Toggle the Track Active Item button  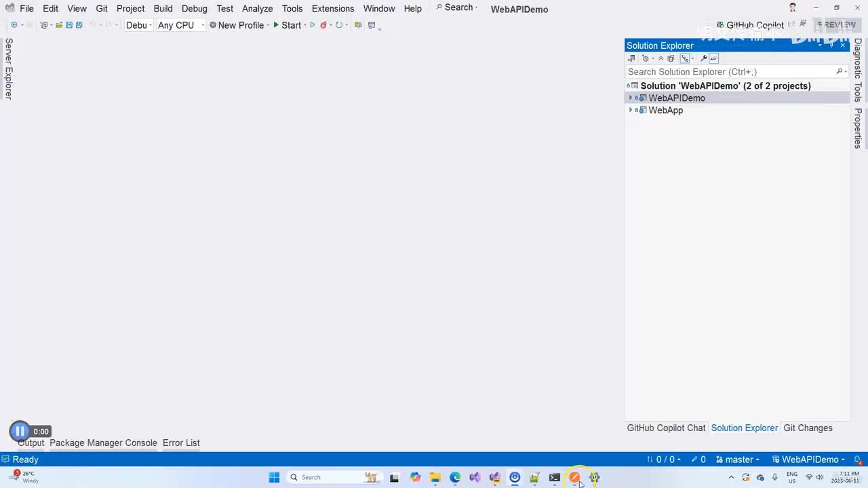click(x=685, y=58)
